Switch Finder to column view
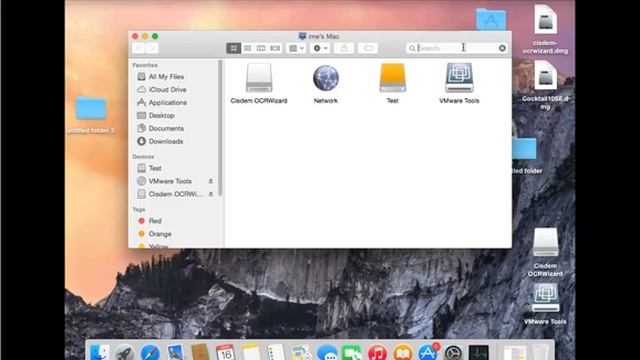 pyautogui.click(x=261, y=48)
